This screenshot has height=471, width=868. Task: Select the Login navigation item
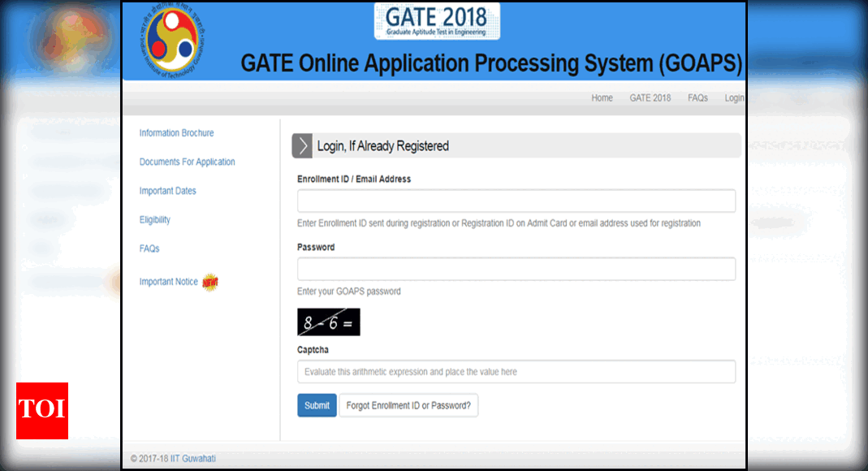[733, 97]
